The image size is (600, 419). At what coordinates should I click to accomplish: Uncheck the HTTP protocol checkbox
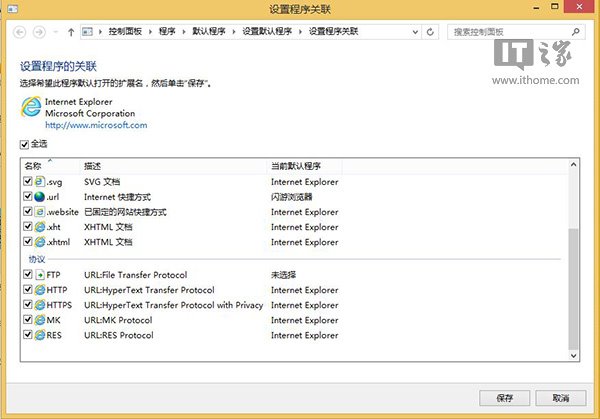click(x=27, y=290)
